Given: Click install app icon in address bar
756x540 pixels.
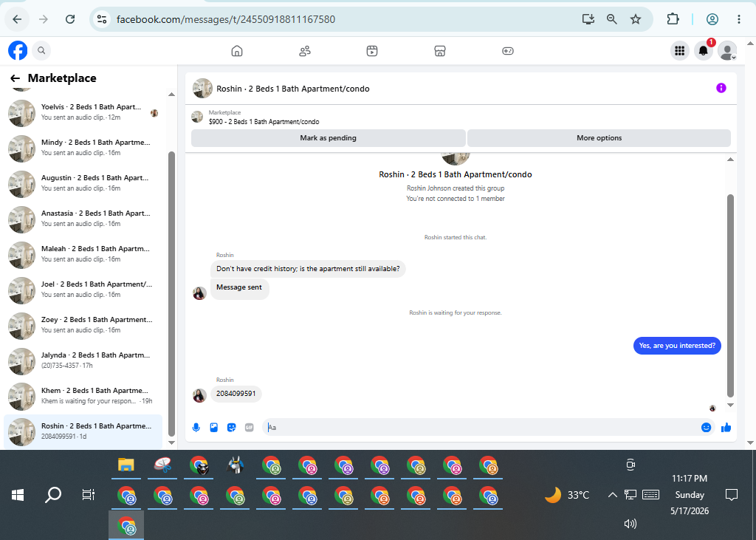Looking at the screenshot, I should click(588, 19).
